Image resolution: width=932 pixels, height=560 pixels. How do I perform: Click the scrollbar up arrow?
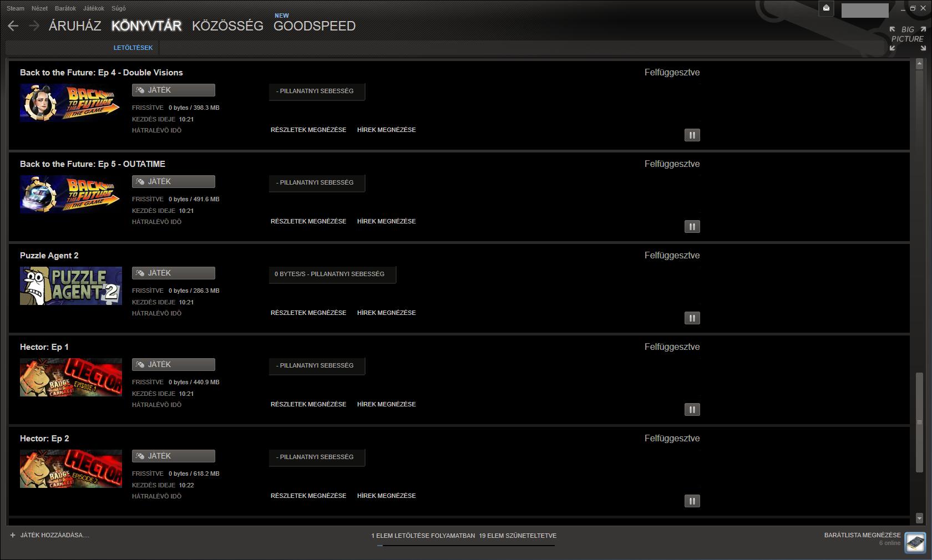pyautogui.click(x=919, y=65)
